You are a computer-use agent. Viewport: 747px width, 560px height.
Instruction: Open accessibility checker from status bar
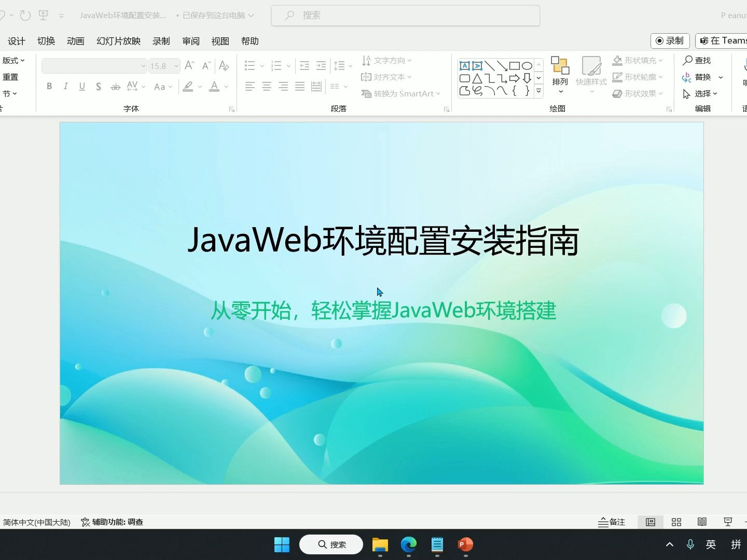(x=112, y=522)
